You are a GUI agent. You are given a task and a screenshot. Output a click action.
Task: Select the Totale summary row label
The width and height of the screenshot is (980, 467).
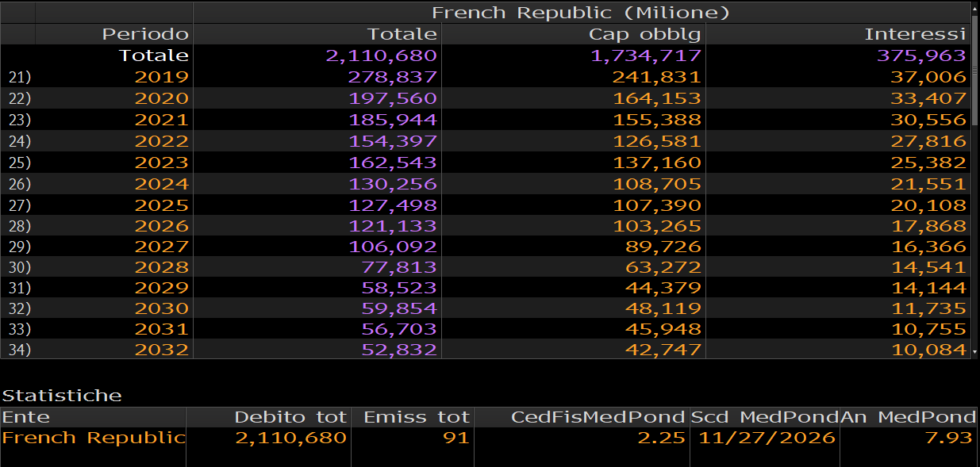(154, 56)
